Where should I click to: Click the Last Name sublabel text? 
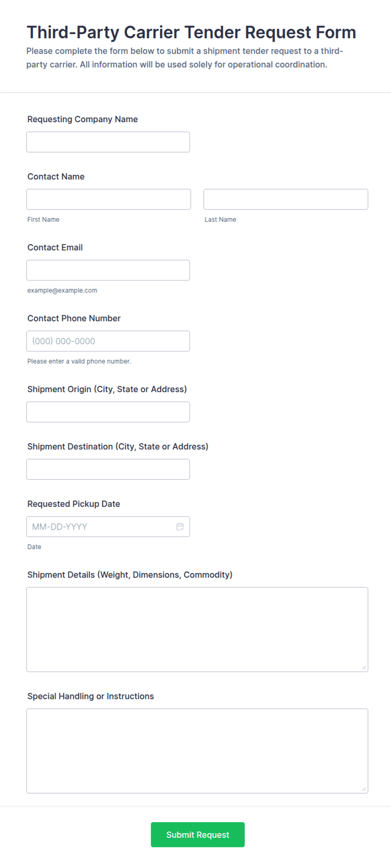(x=220, y=219)
